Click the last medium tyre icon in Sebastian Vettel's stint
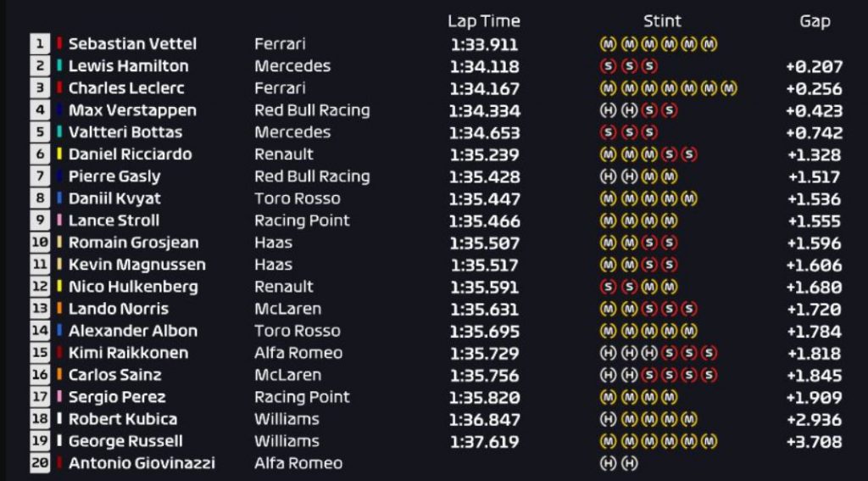The height and width of the screenshot is (481, 868). [709, 44]
